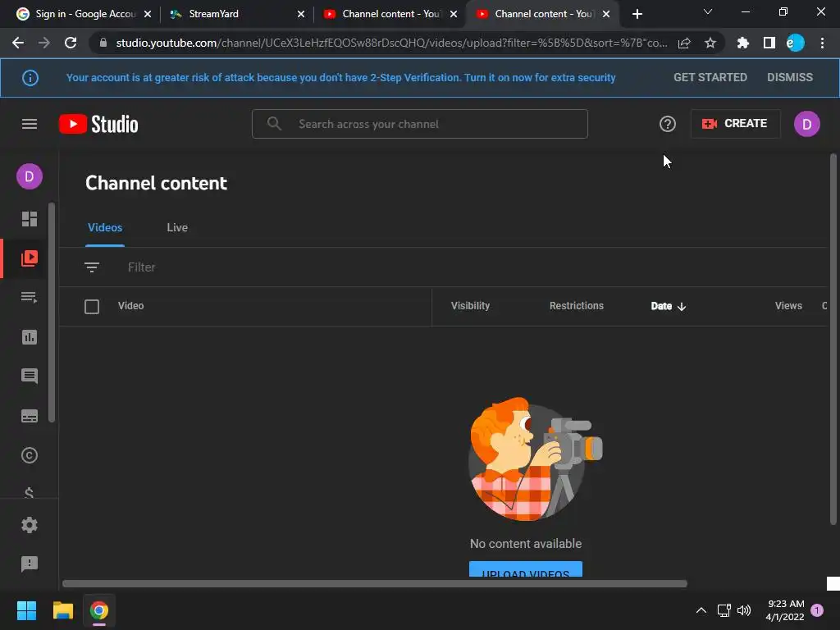
Task: Open Monetization dollar icon in sidebar
Action: 30,493
